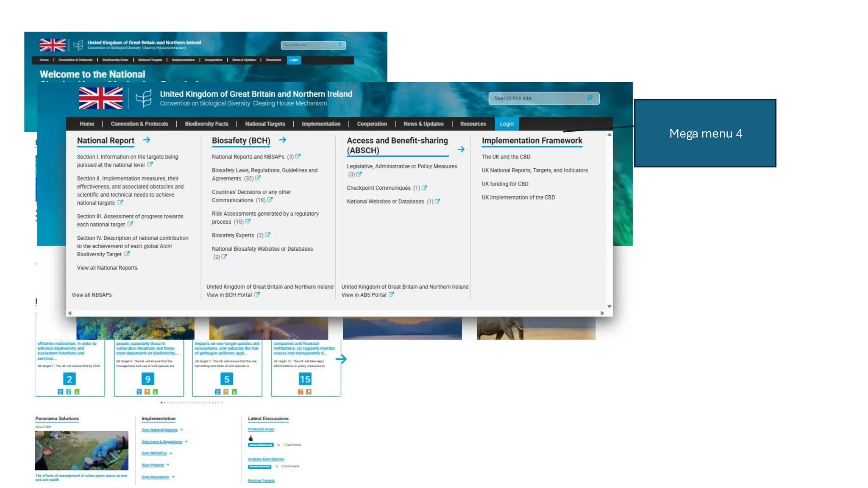This screenshot has width=868, height=488.
Task: Click the carousel next arrow beside target 15
Action: pyautogui.click(x=341, y=359)
